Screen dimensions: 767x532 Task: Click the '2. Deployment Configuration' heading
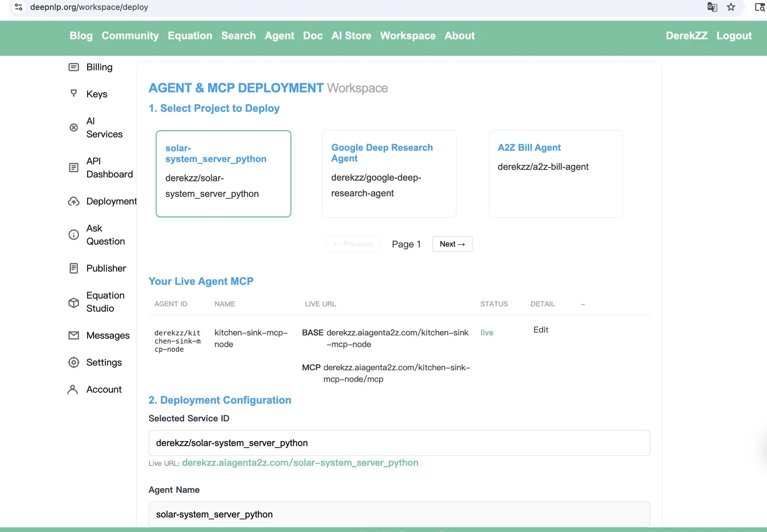point(220,400)
